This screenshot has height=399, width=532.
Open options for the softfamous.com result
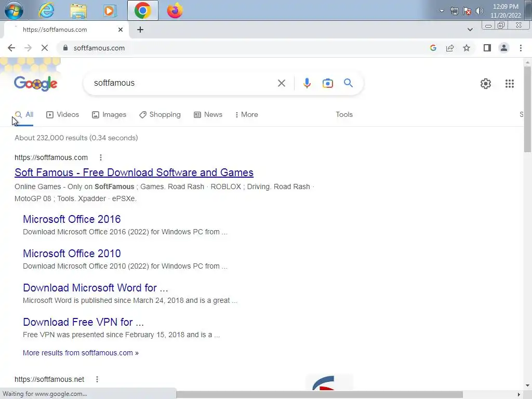(100, 157)
